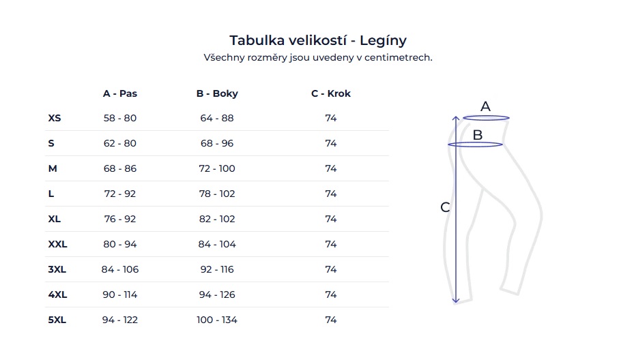This screenshot has width=619, height=364.
Task: Select the XS size row label
Action: pos(55,118)
